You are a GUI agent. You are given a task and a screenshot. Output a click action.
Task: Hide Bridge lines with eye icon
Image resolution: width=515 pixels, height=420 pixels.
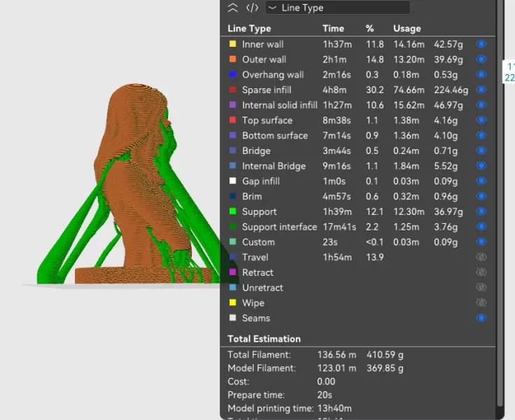tap(481, 150)
